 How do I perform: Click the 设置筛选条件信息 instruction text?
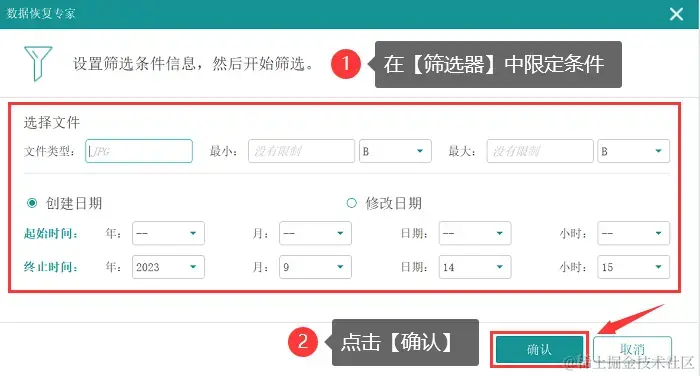click(193, 63)
